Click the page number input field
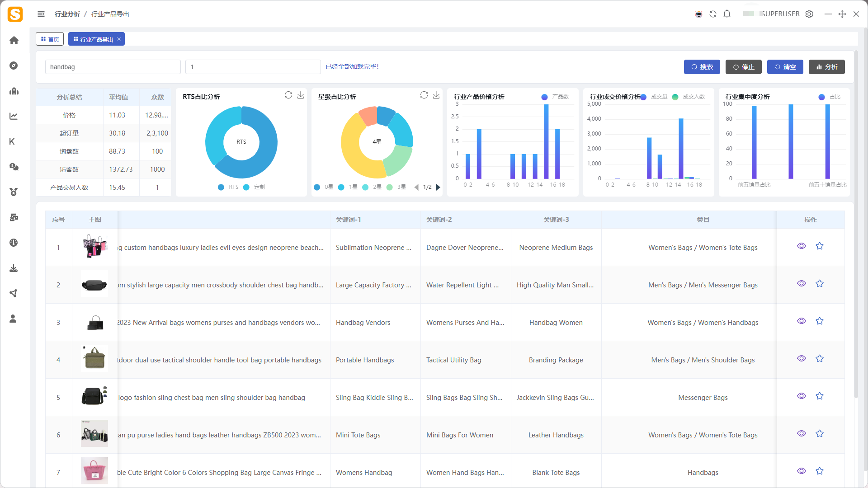The width and height of the screenshot is (868, 488). click(253, 67)
